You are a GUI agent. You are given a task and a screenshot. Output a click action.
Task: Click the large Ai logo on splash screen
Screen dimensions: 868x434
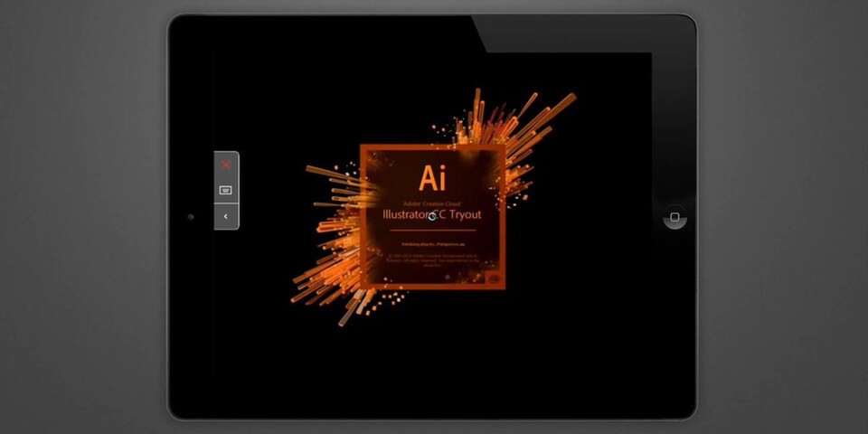point(432,177)
